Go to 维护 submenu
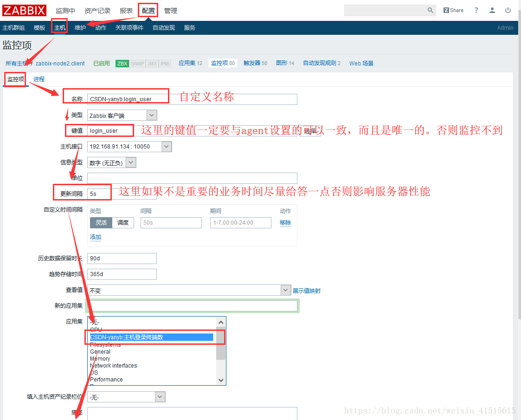Viewport: 521px width, 420px height. coord(80,27)
